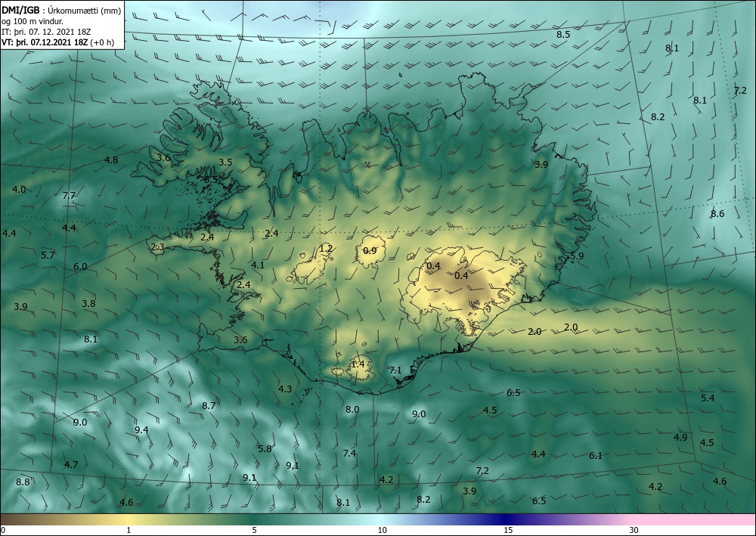Viewport: 756px width, 536px height.
Task: Select the 3.8 value southwest of Snæfellsnes
Action: [88, 304]
